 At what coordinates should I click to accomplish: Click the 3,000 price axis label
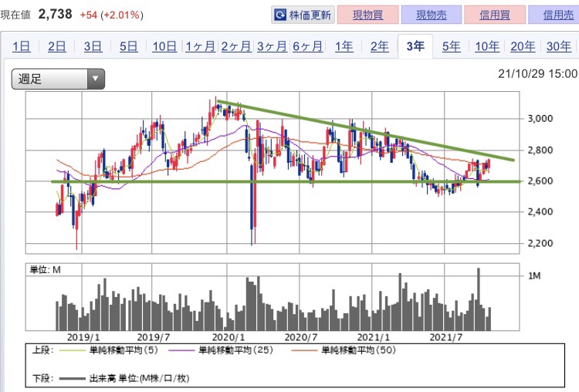point(540,119)
